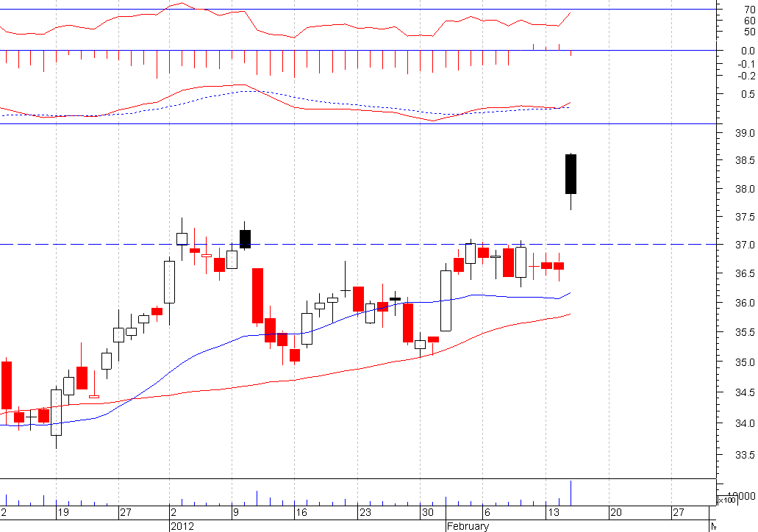Image resolution: width=758 pixels, height=532 pixels.
Task: Click the 39.0 price axis label
Action: coord(745,133)
